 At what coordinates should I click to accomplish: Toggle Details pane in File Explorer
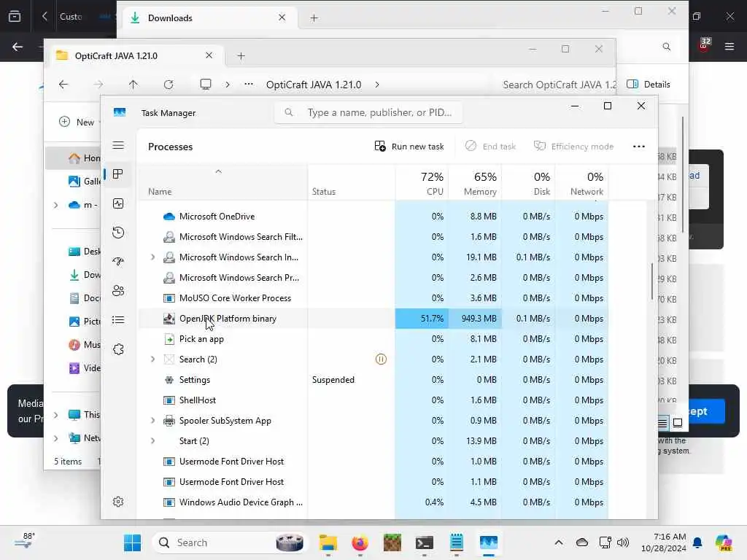coord(649,85)
